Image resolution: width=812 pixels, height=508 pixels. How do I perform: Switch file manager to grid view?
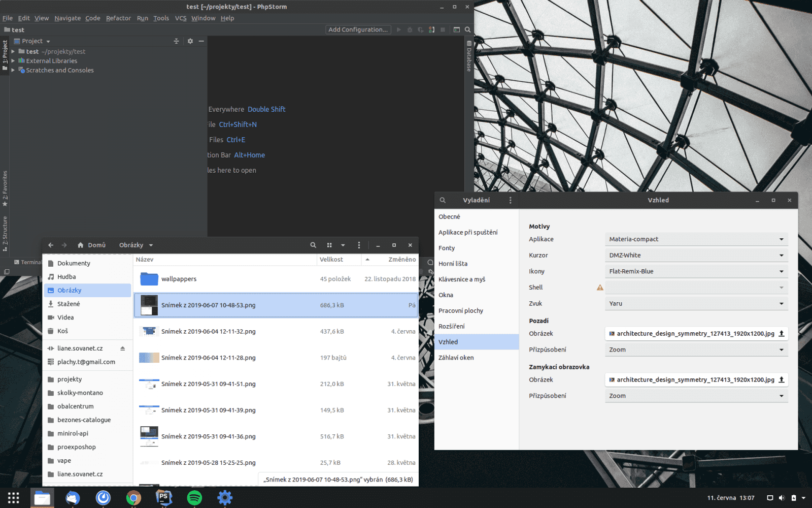(329, 245)
